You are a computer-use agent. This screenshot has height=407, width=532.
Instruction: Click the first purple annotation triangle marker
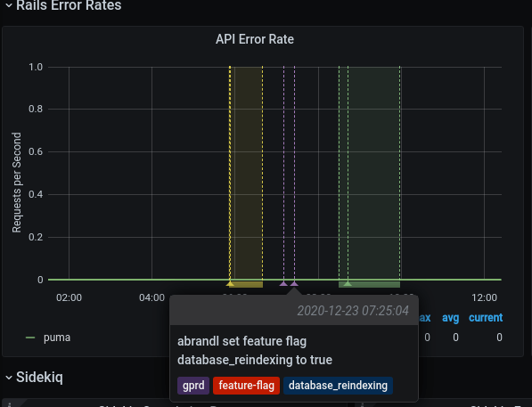[283, 283]
